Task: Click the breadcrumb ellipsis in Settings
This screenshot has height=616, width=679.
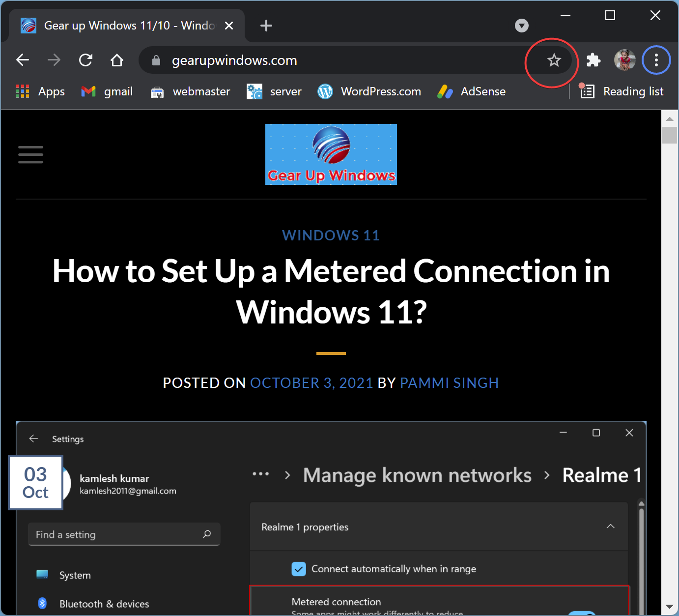Action: [x=260, y=474]
